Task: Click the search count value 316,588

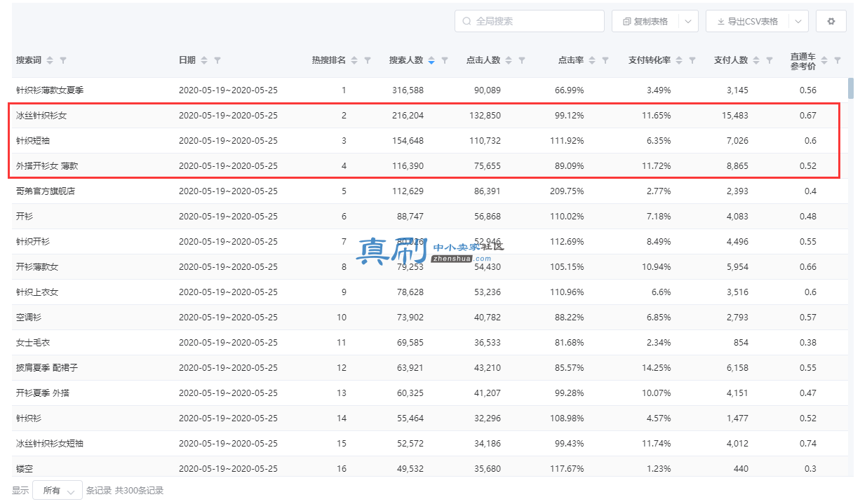Action: pos(408,90)
